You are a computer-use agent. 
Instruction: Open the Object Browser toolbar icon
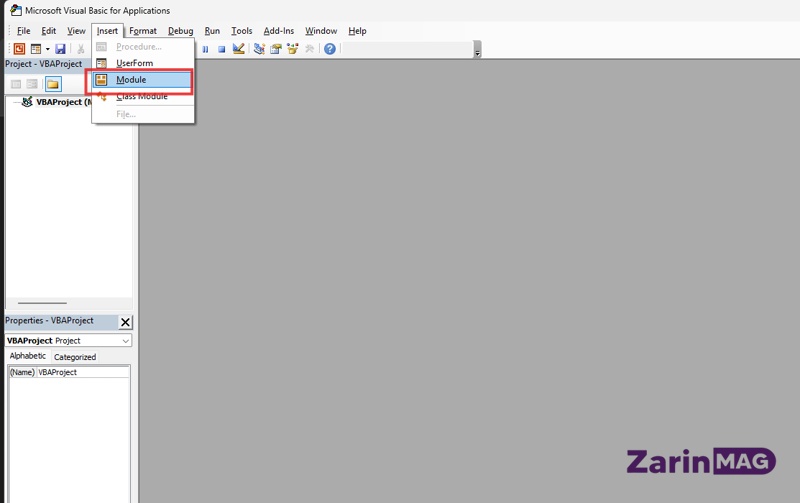click(x=292, y=49)
